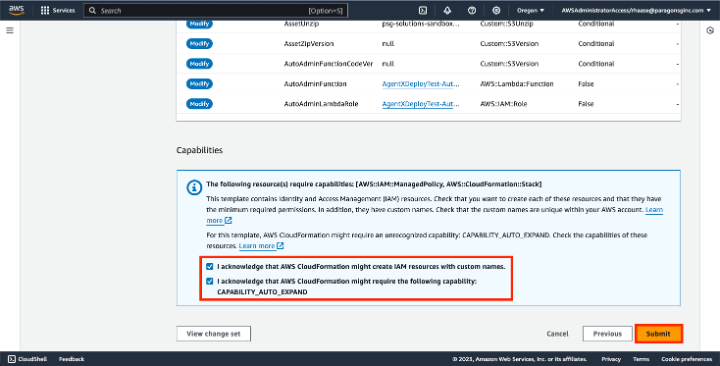Open the help question mark menu

[x=472, y=10]
